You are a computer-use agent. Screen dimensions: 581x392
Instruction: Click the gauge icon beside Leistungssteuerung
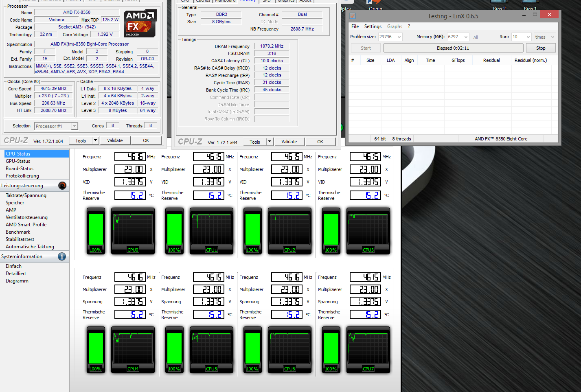coord(62,186)
